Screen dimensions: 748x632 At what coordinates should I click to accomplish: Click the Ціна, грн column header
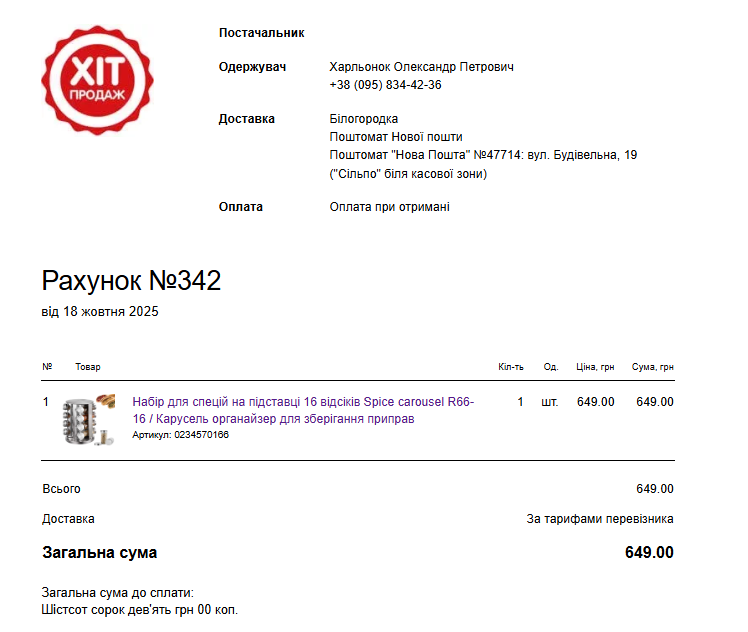[x=595, y=368]
